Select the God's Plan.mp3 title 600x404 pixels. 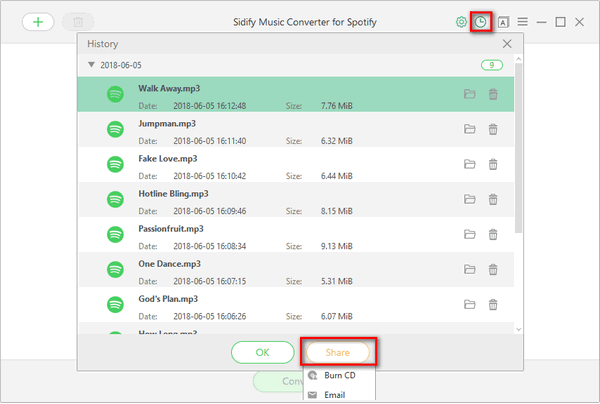coord(168,299)
